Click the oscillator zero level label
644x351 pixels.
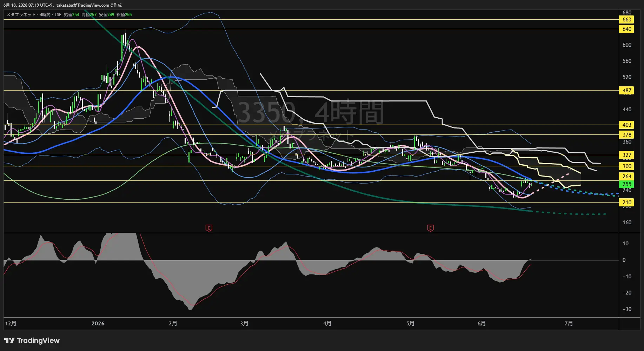click(624, 260)
